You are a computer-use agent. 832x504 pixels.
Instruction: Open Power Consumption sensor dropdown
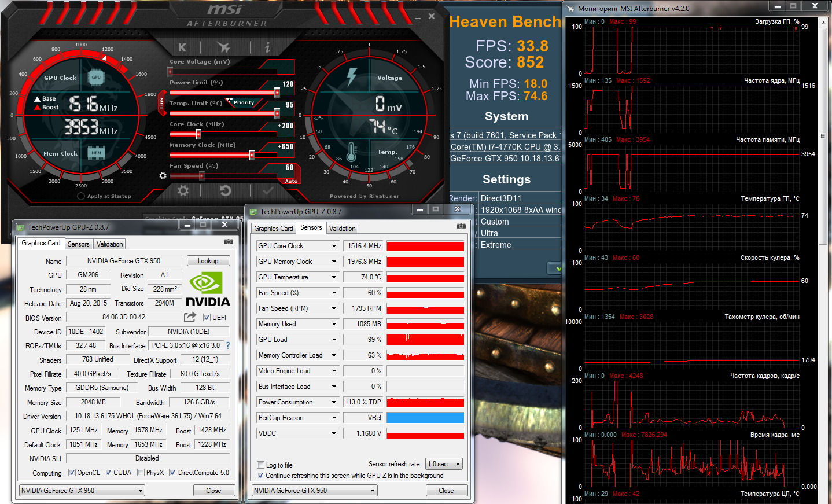point(334,402)
